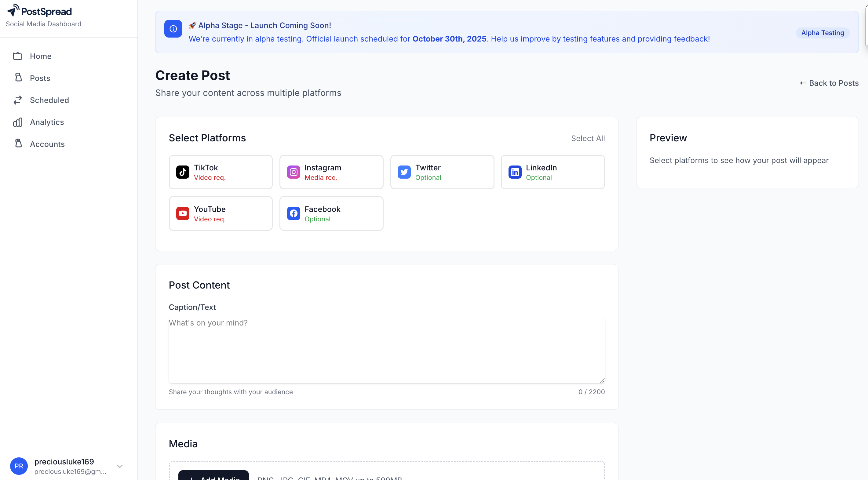868x480 pixels.
Task: Open the Scheduled sidebar page
Action: (x=49, y=100)
